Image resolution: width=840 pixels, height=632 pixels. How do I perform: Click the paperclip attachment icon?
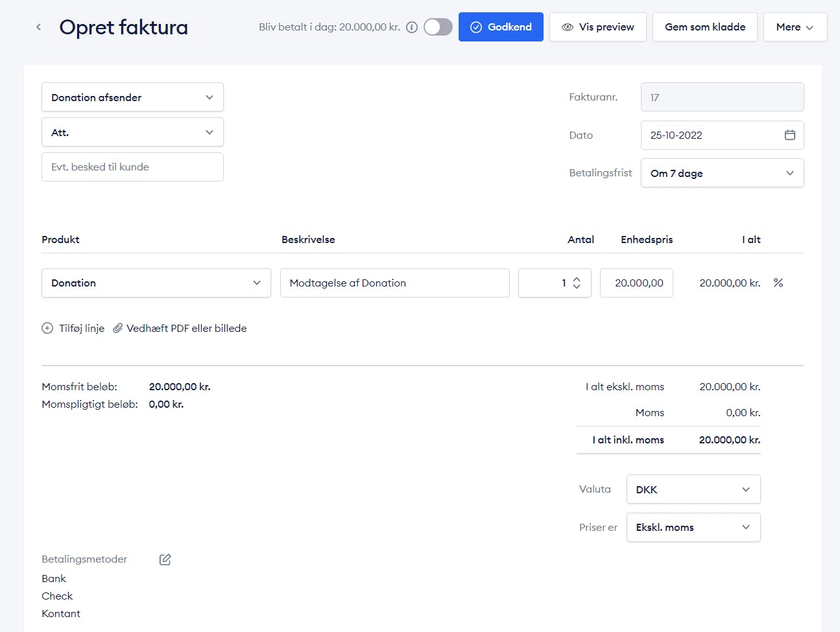point(117,328)
